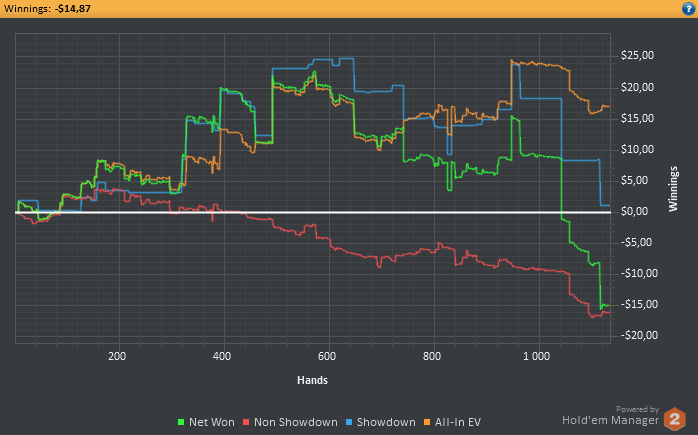
Task: Select the -$20,00 y-axis label
Action: click(x=639, y=335)
